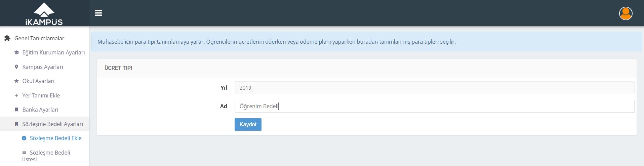Click the Kaydet button
The height and width of the screenshot is (166, 644).
click(x=248, y=124)
